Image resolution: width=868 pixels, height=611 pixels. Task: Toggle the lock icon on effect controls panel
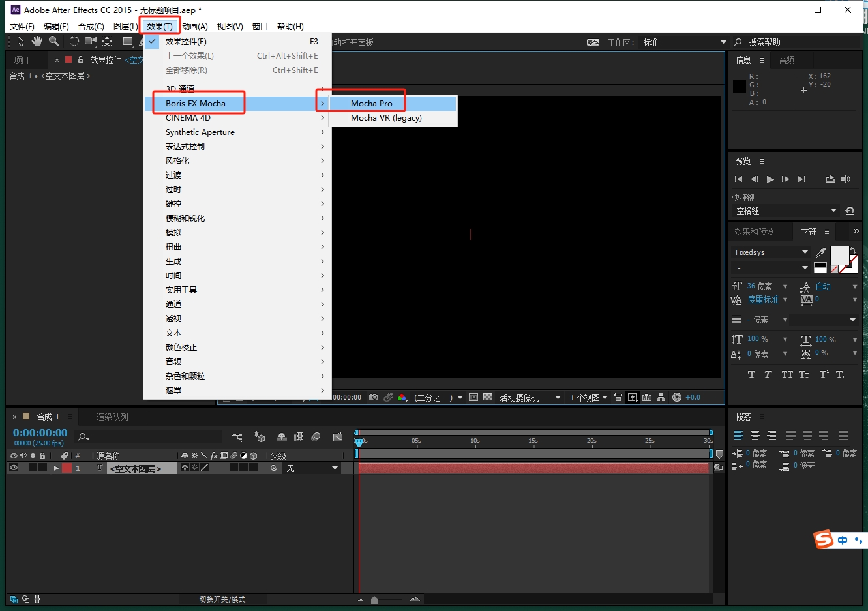pos(81,59)
